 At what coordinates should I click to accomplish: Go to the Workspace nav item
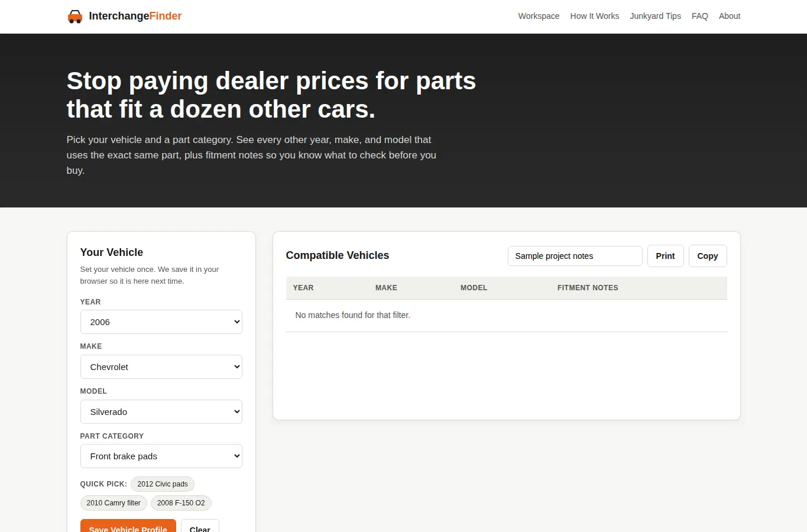(x=539, y=16)
